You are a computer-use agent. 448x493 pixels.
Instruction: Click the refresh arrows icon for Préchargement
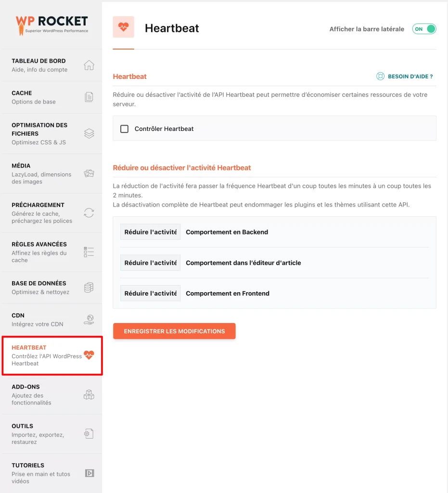(89, 213)
